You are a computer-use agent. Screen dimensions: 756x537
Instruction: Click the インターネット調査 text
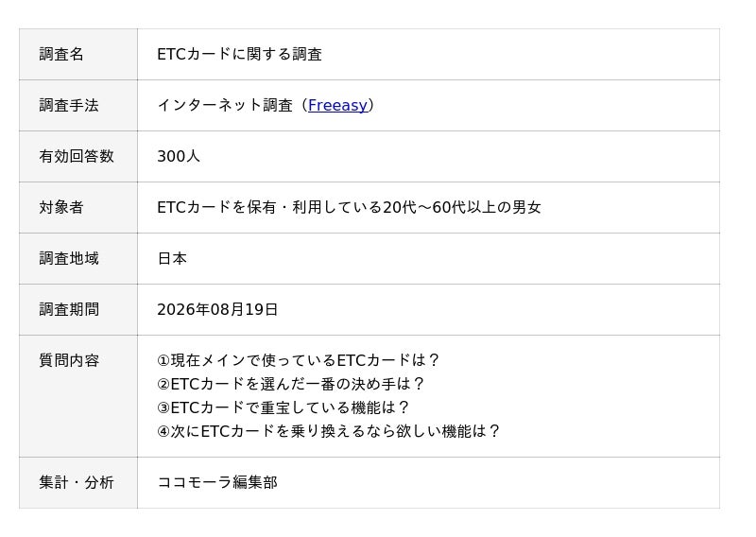[225, 105]
